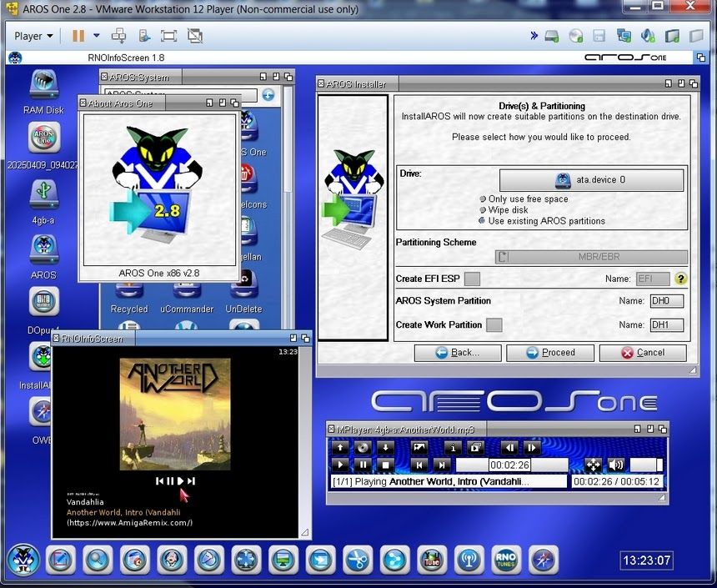Select the 'Only use free space' option
Viewport: 717px width, 588px height.
[483, 199]
